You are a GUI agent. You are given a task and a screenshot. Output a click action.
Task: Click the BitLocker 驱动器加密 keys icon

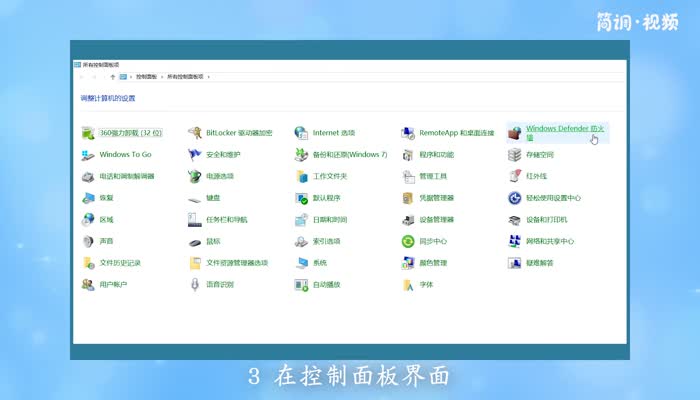click(195, 133)
